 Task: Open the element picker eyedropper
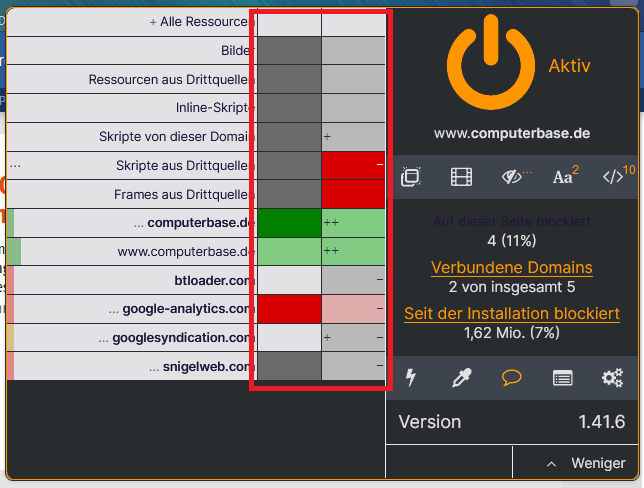462,378
